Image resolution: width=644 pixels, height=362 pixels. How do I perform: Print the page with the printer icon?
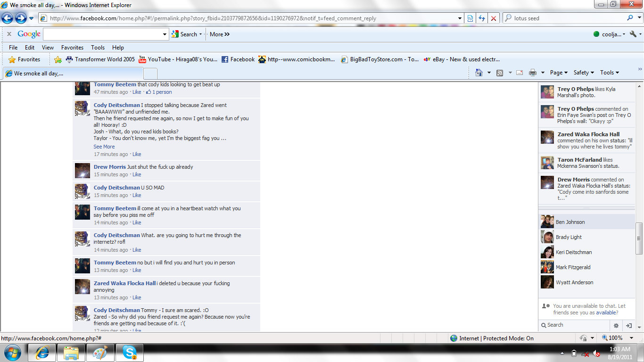click(533, 73)
